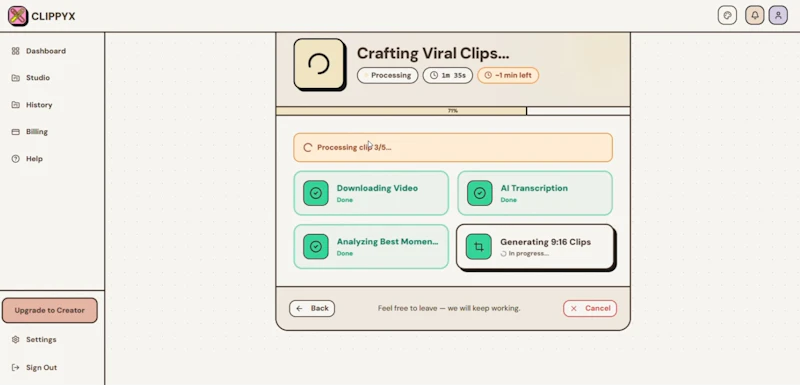Click the Help question mark icon
This screenshot has width=800, height=385.
coord(15,159)
